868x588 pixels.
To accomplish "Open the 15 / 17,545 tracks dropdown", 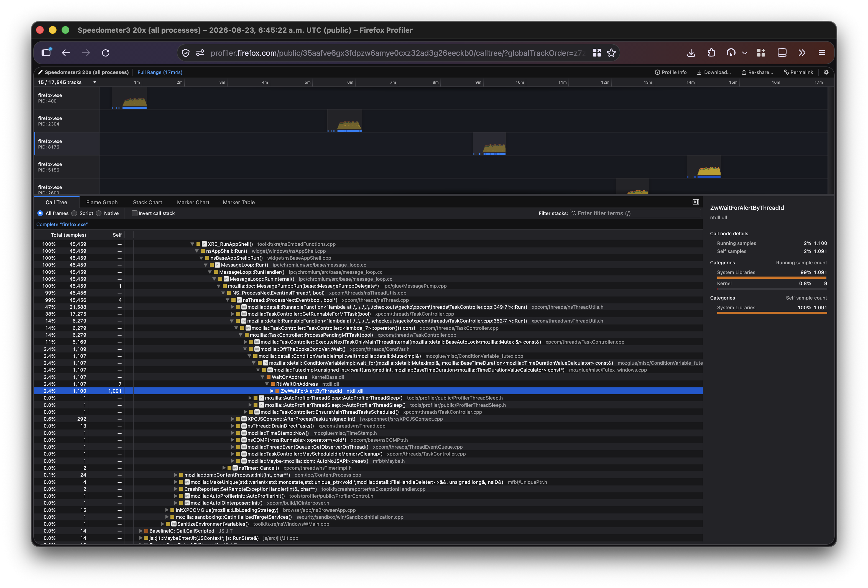I will pos(67,82).
